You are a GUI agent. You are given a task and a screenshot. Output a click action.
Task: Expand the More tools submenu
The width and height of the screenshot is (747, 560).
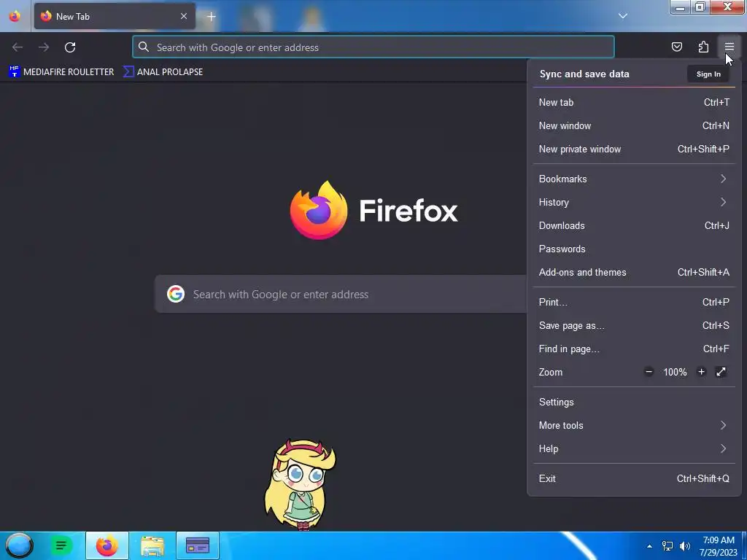pos(634,426)
